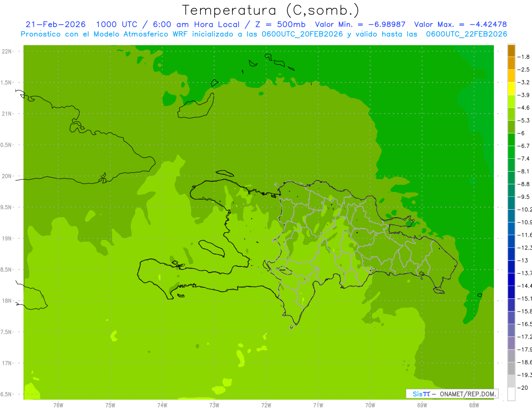Click the '1000 UTC' time text
Screen dimensions: 532x411
click(x=117, y=24)
